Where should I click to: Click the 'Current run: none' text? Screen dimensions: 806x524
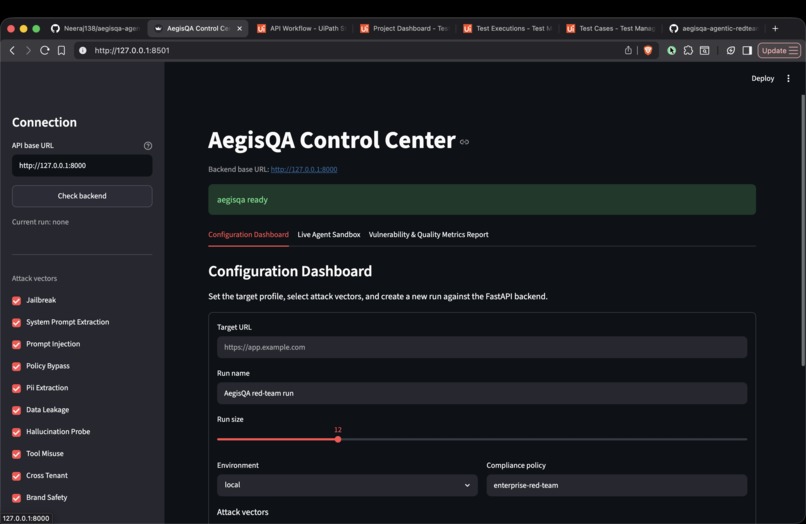coord(40,222)
